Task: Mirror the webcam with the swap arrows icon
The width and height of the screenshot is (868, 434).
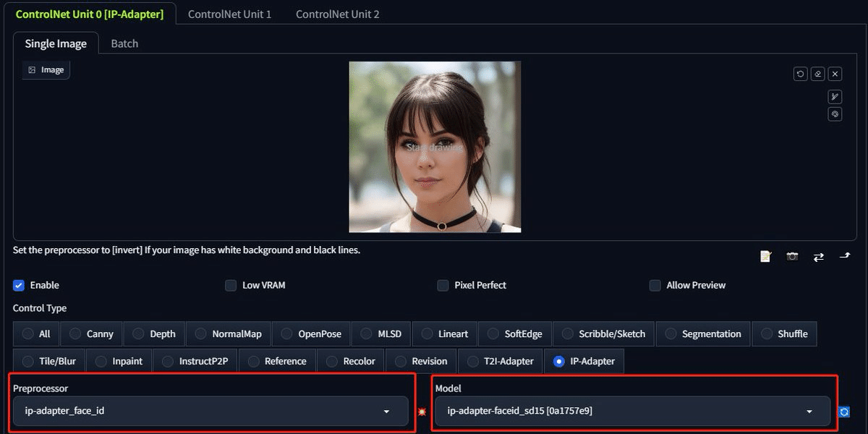Action: point(818,255)
